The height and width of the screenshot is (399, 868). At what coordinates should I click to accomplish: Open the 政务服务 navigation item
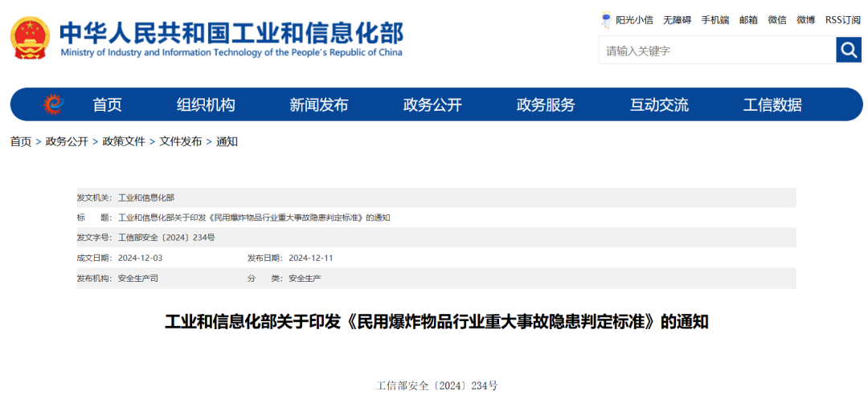(x=546, y=104)
